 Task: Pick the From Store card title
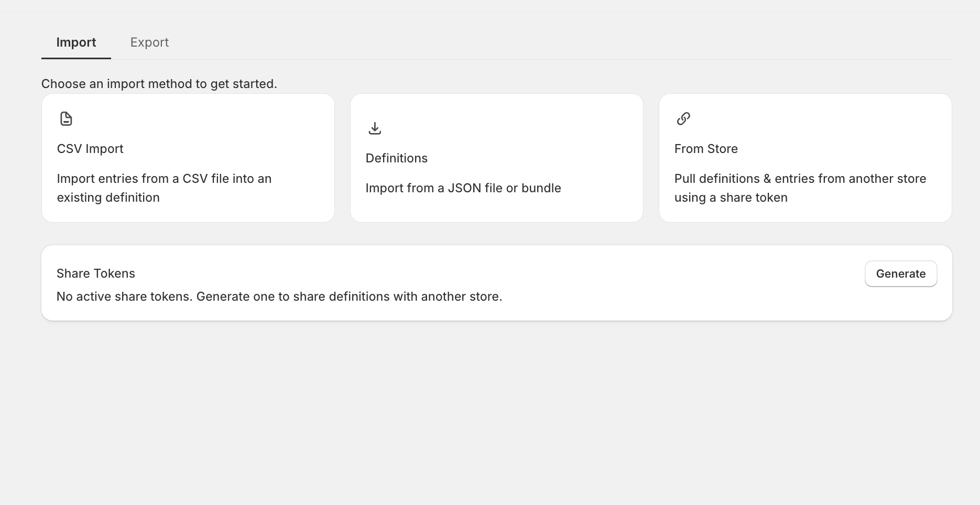[706, 149]
